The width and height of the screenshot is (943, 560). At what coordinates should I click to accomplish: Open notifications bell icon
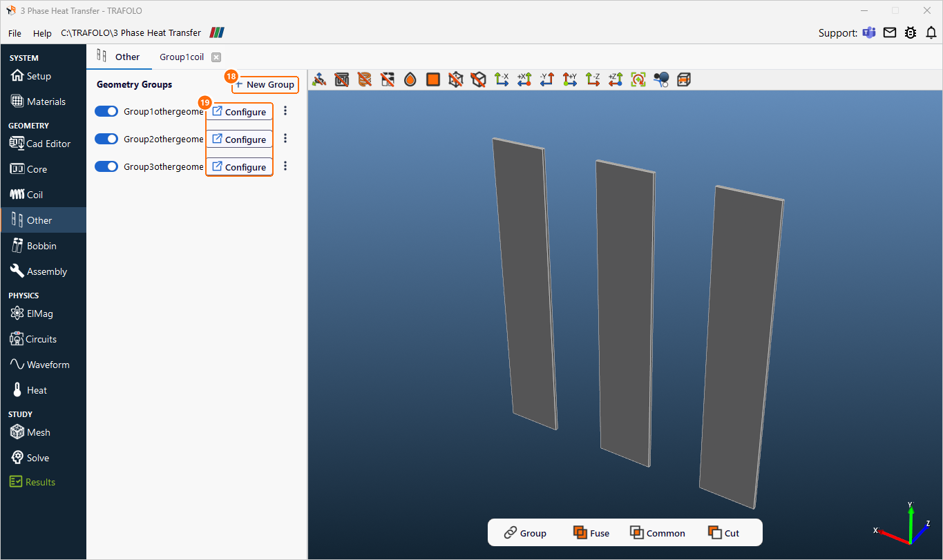point(931,32)
